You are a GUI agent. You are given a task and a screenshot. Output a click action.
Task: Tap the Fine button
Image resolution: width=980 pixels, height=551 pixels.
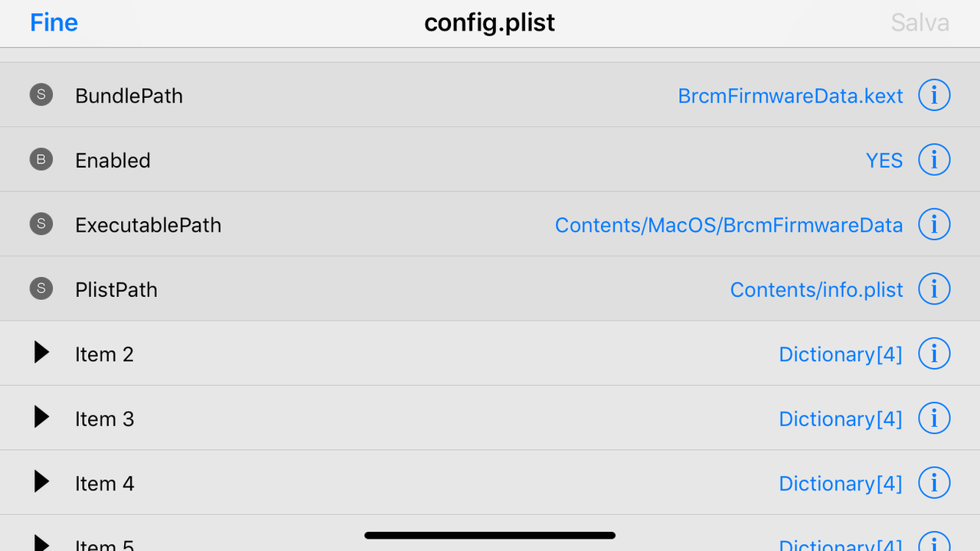[x=54, y=23]
